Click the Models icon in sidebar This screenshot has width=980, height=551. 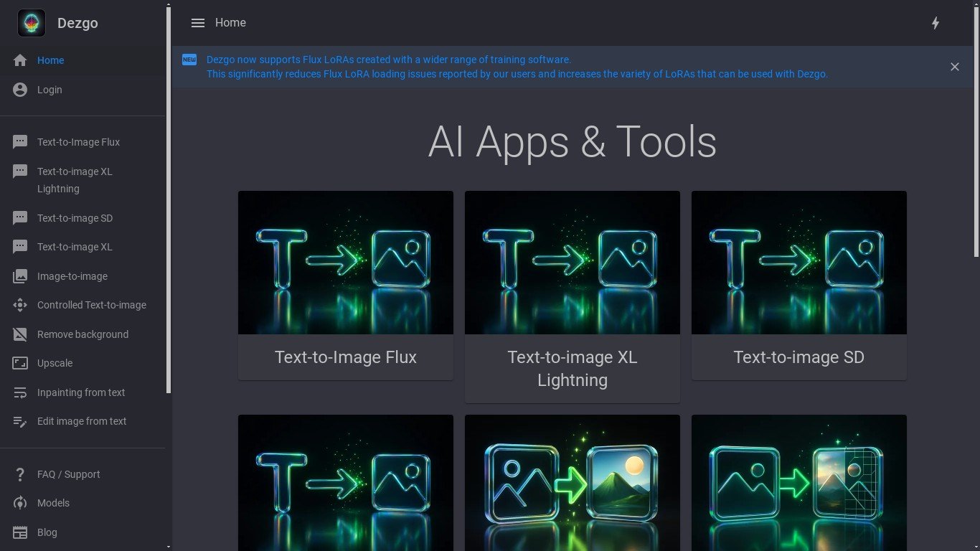click(x=20, y=503)
